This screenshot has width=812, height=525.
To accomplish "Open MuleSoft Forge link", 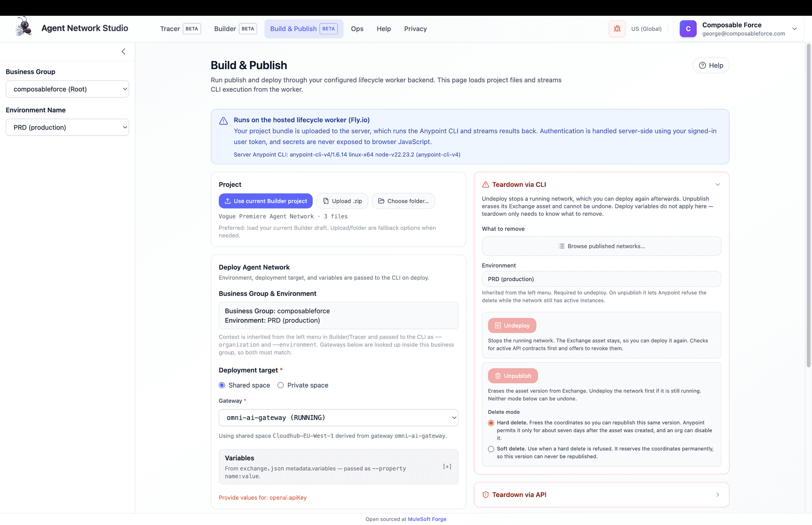I will (427, 519).
